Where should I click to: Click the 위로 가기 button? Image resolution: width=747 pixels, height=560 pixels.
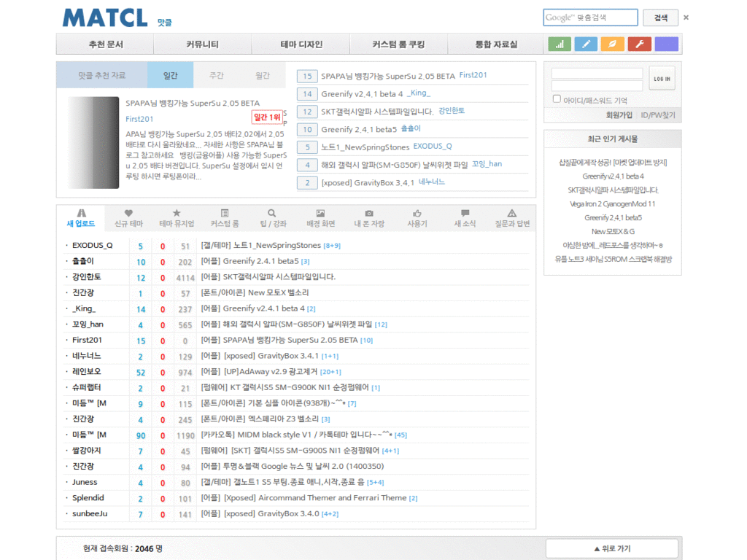pos(612,548)
